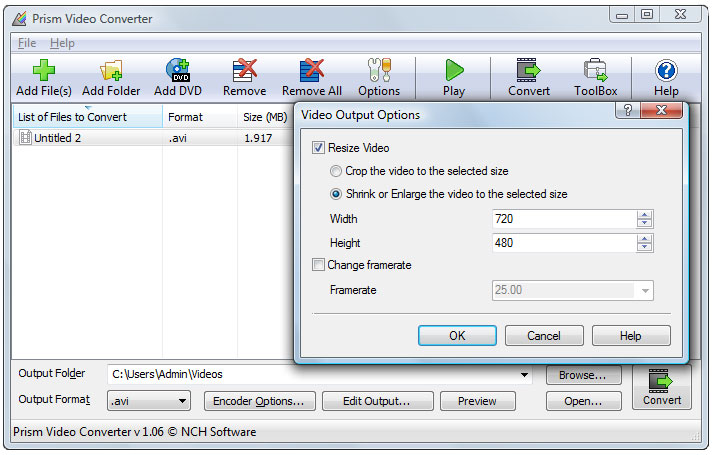Image resolution: width=713 pixels, height=455 pixels.
Task: Uncheck the Resize Video checkbox
Action: (318, 148)
